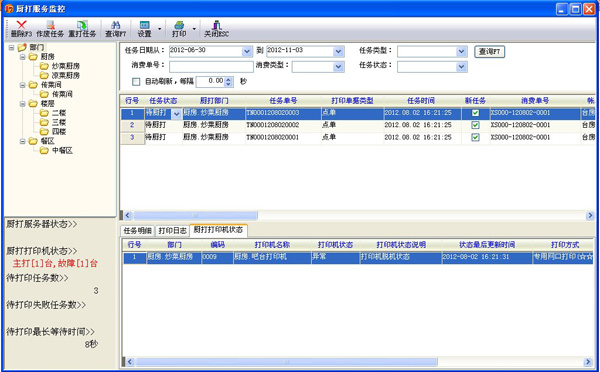
Task: Click the refresh interval stepper field showing 0.00
Action: click(214, 82)
